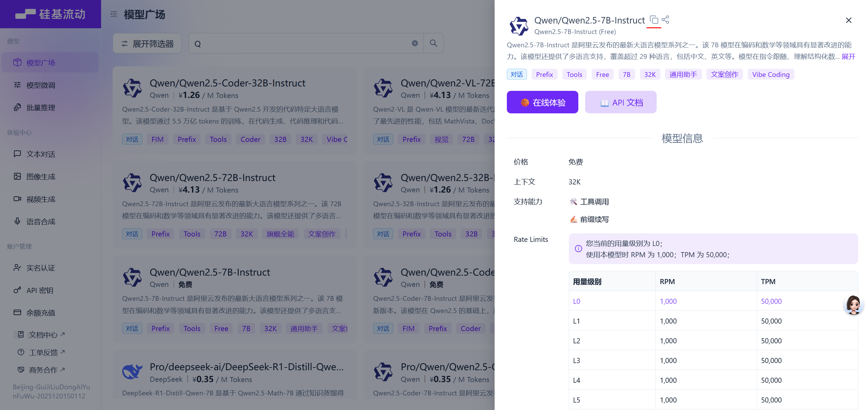The height and width of the screenshot is (410, 868).
Task: Select the Tools tag in detail panel
Action: (x=574, y=75)
